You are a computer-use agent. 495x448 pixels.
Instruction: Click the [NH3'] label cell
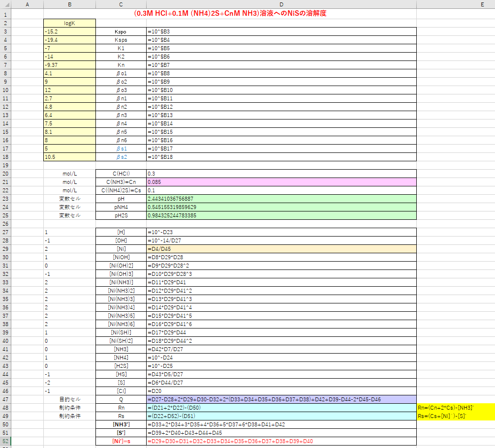click(x=121, y=424)
